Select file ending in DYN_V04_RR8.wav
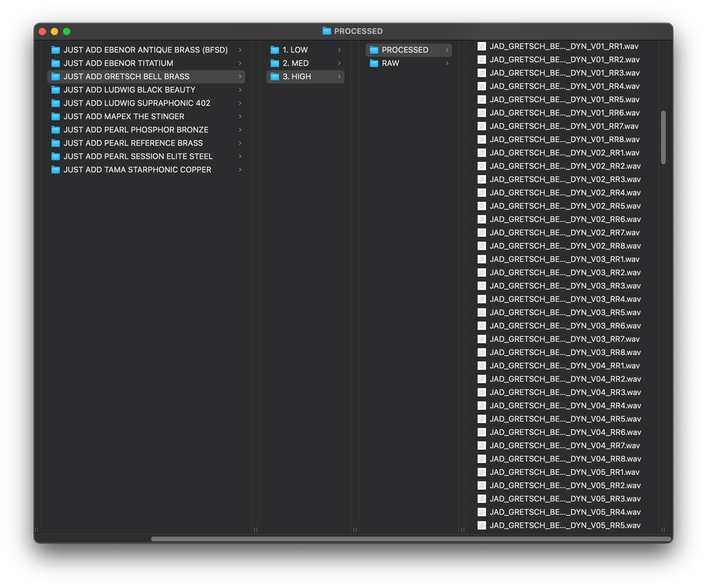 565,459
